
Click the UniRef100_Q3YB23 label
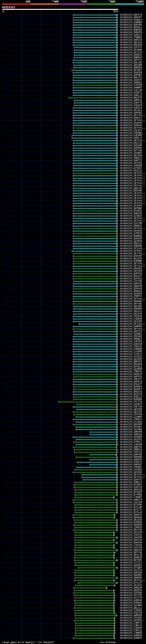131,404
